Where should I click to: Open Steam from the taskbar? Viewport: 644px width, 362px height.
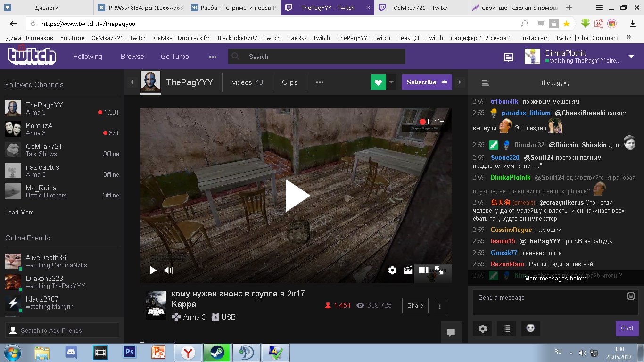pyautogui.click(x=217, y=353)
